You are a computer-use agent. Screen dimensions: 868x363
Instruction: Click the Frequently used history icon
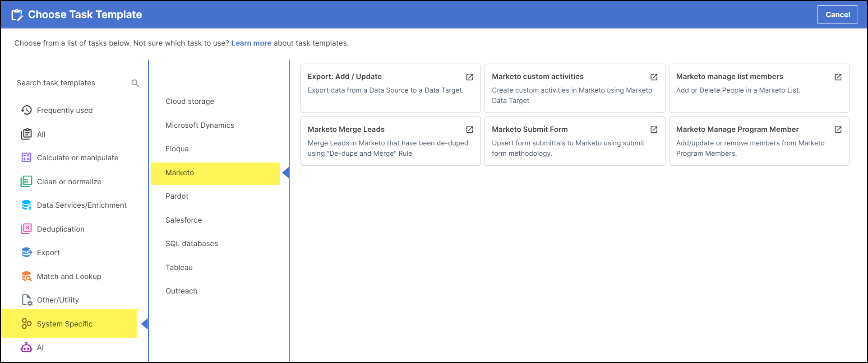pyautogui.click(x=26, y=110)
